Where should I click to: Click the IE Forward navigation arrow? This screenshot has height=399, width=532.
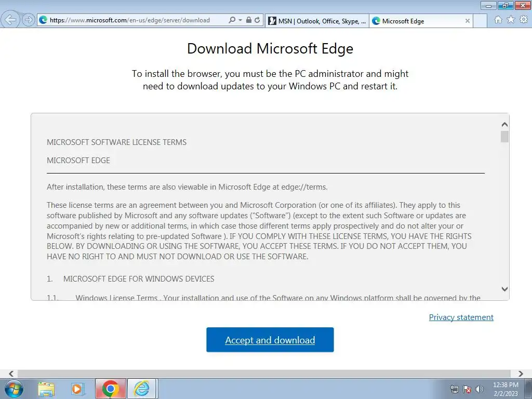click(29, 20)
